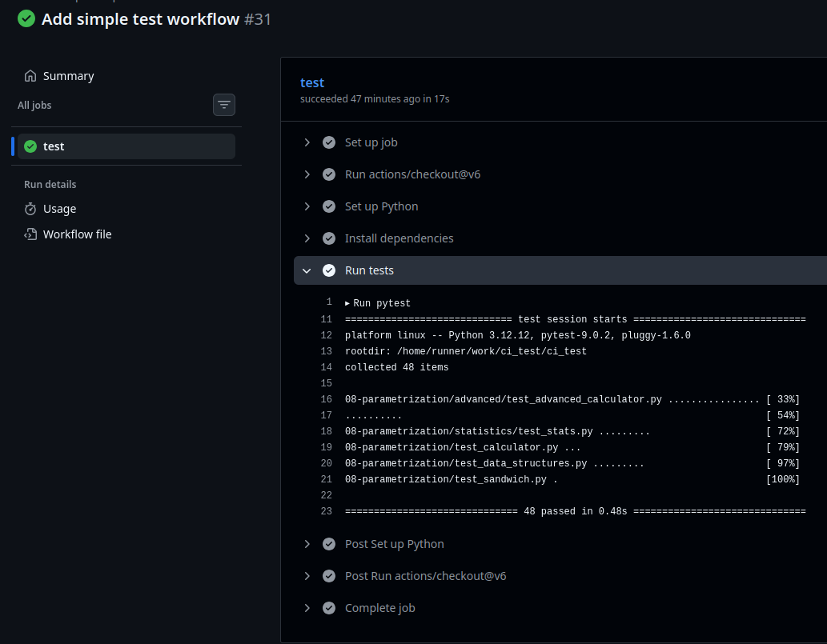Expand the Post Run actions/checkout@v6 step

pyautogui.click(x=307, y=575)
